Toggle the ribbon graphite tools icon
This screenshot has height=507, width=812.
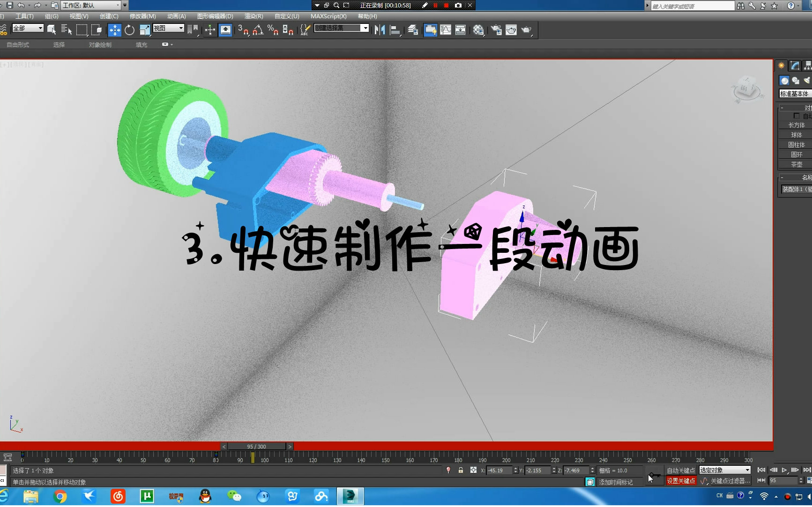(x=431, y=30)
